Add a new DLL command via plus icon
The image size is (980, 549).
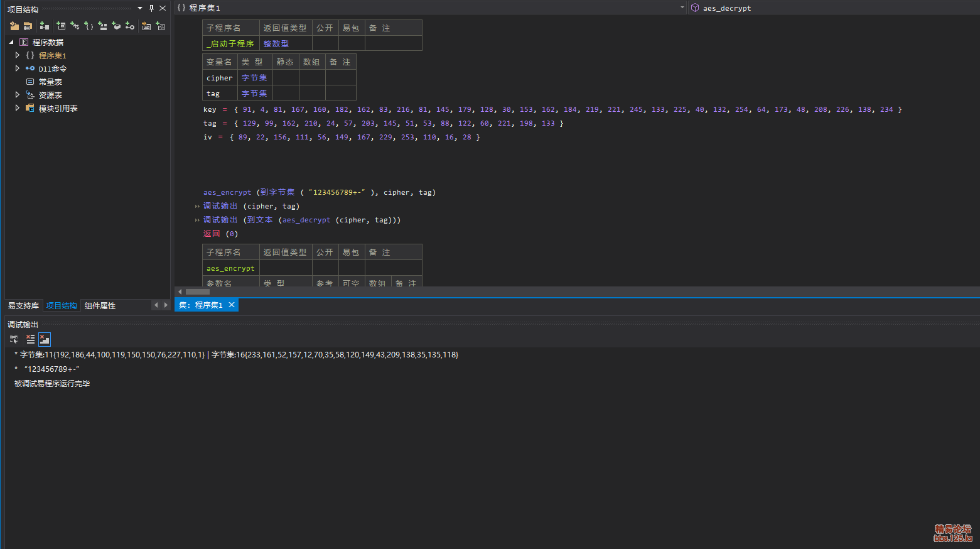point(130,26)
